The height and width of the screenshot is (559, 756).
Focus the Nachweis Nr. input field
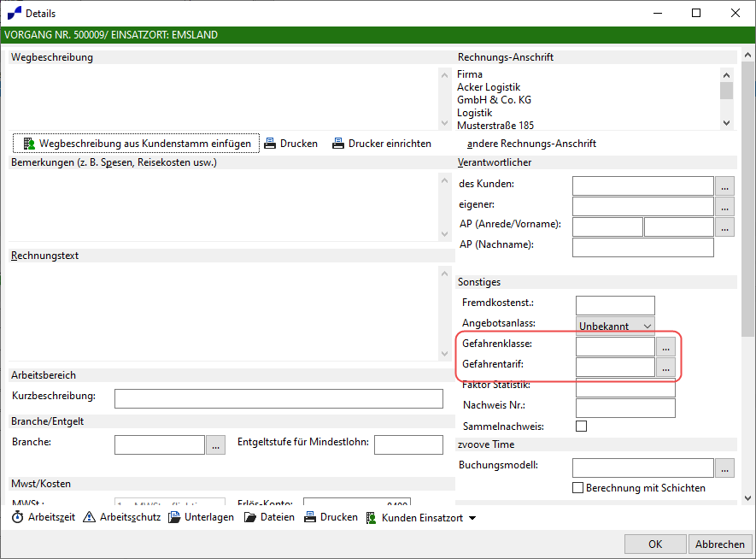click(x=625, y=408)
